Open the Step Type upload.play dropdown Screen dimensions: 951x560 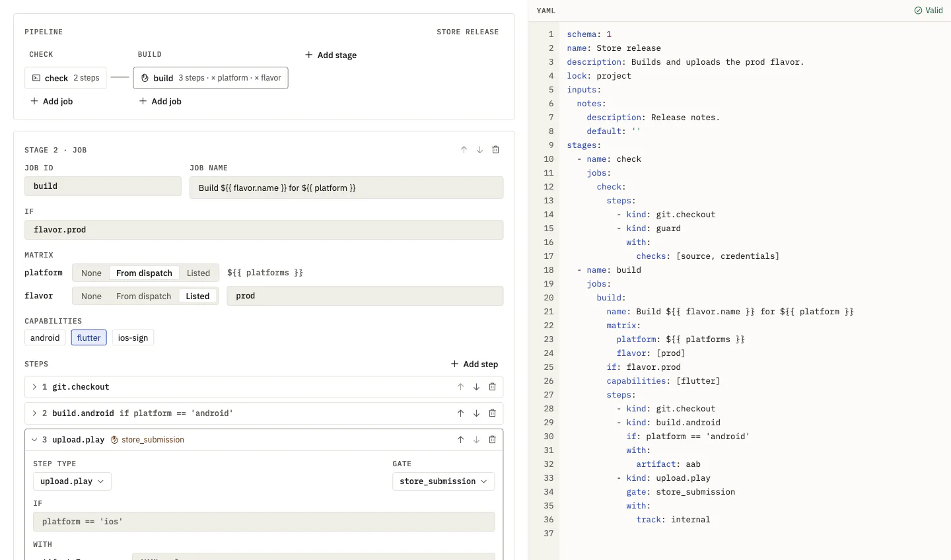point(72,481)
